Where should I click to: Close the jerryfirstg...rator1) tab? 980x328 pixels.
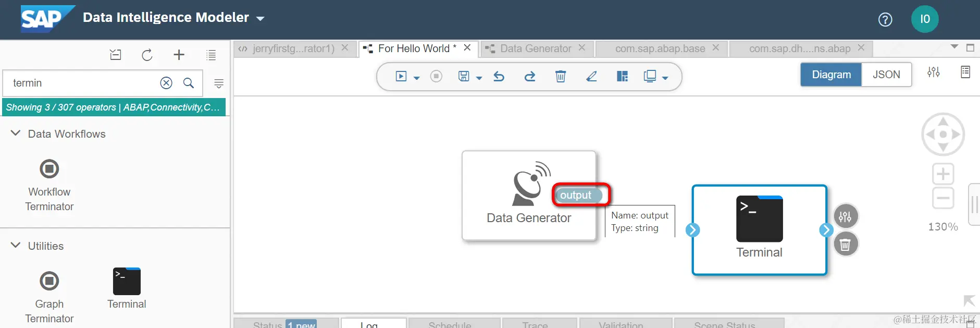(345, 48)
